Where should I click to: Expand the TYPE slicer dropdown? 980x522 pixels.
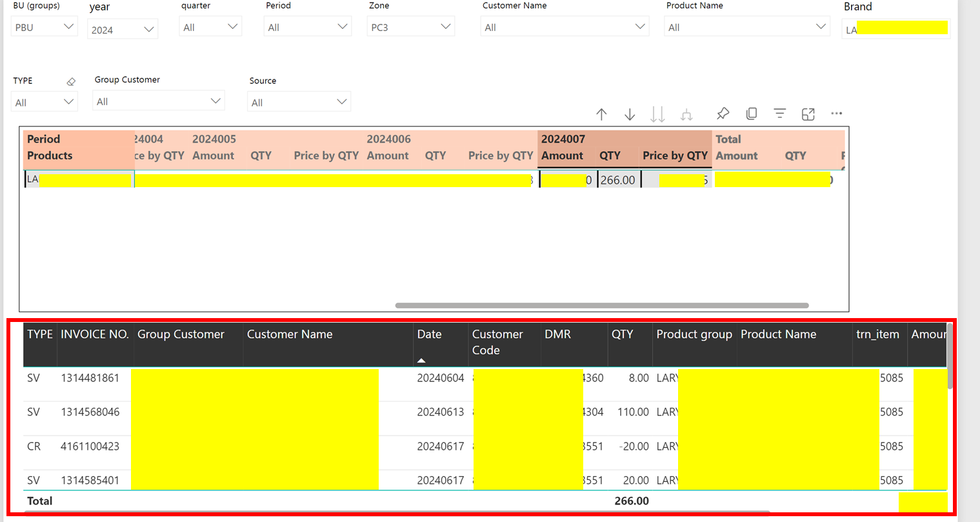pyautogui.click(x=44, y=102)
